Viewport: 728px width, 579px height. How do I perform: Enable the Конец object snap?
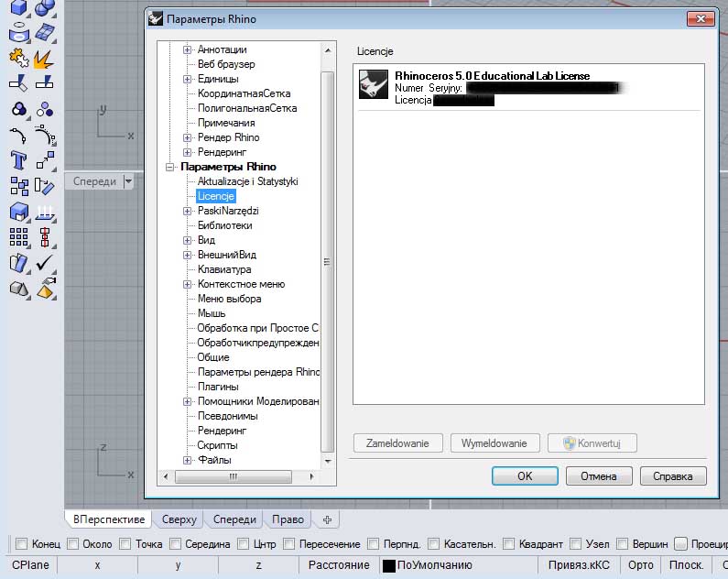click(21, 543)
